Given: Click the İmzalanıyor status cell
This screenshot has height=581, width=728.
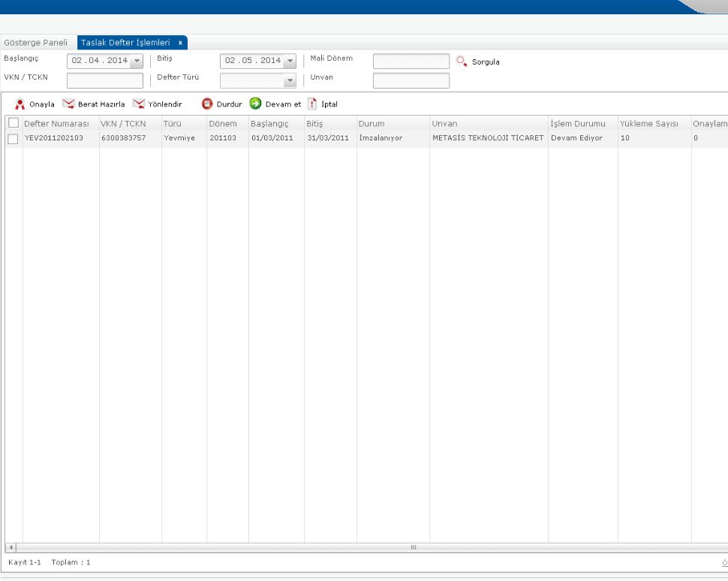Looking at the screenshot, I should pyautogui.click(x=381, y=138).
